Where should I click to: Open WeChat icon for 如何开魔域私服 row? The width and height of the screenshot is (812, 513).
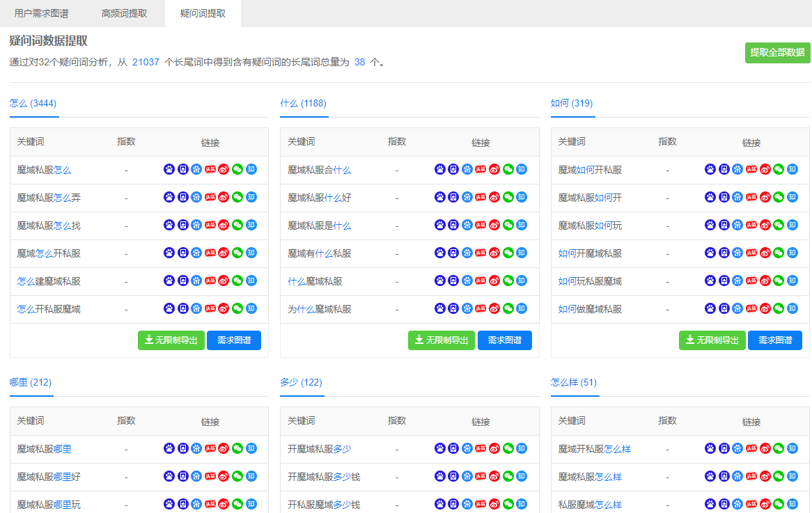(x=779, y=253)
